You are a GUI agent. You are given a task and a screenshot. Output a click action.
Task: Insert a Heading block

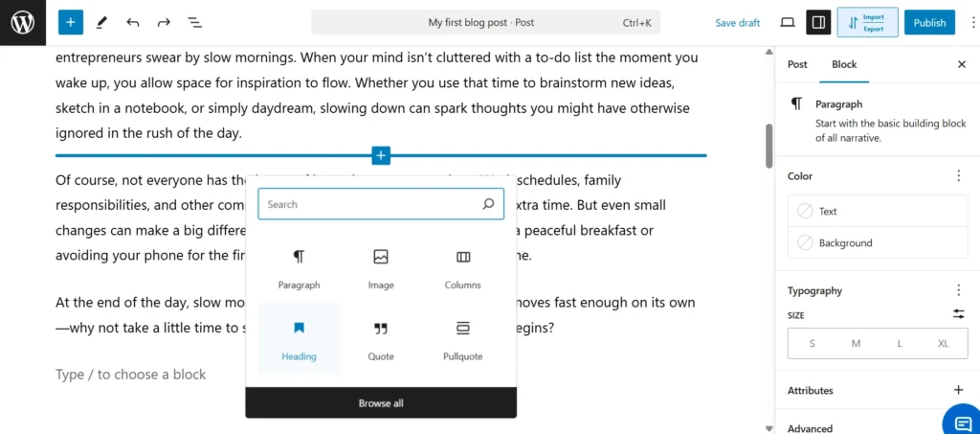(x=299, y=340)
